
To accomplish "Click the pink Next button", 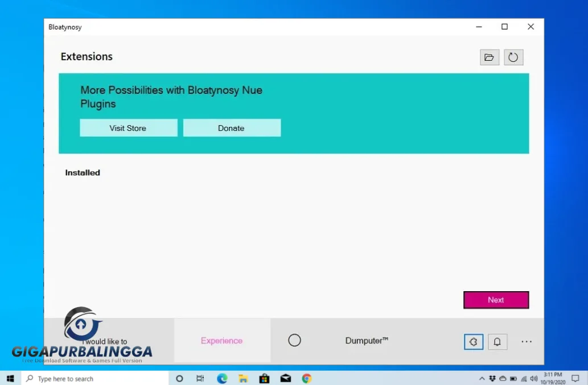I will tap(496, 300).
